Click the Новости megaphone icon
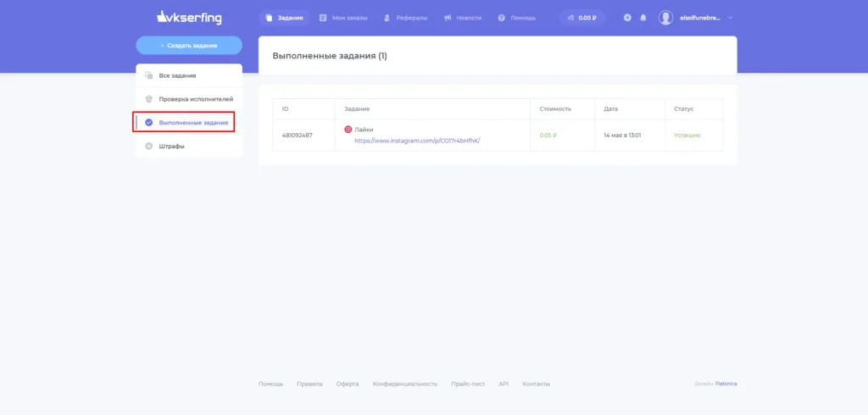Screen dimensions: 868x415 point(448,18)
